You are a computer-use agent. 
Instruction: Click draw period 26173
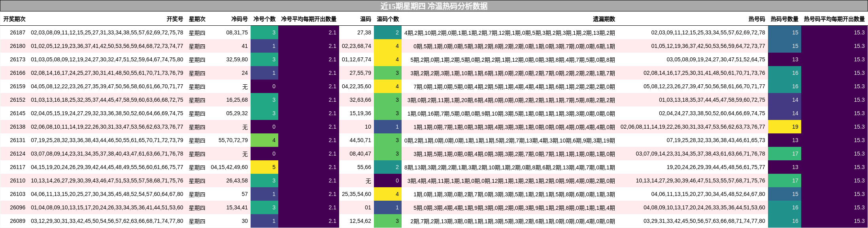tap(17, 59)
